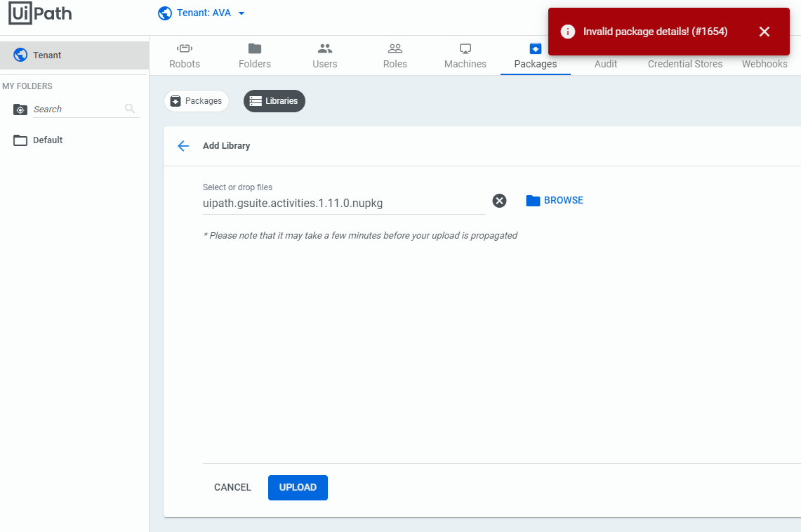
Task: Click the selected file name field
Action: [x=344, y=204]
